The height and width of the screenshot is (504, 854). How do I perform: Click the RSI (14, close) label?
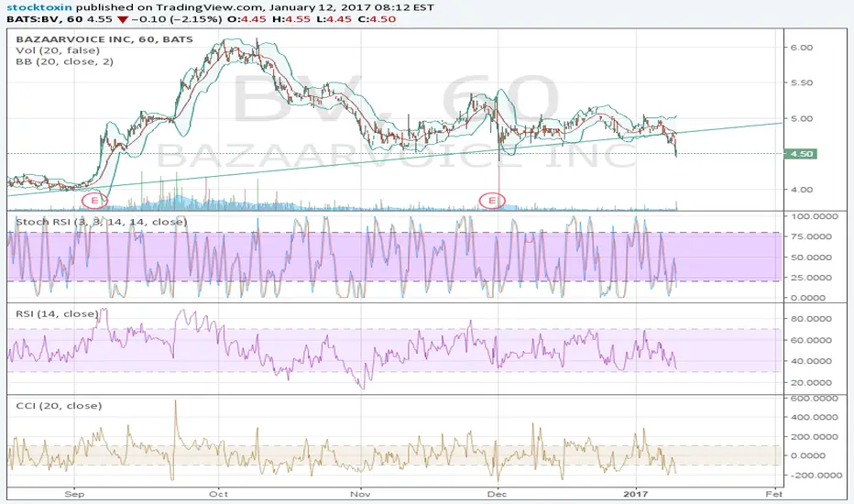(x=57, y=313)
